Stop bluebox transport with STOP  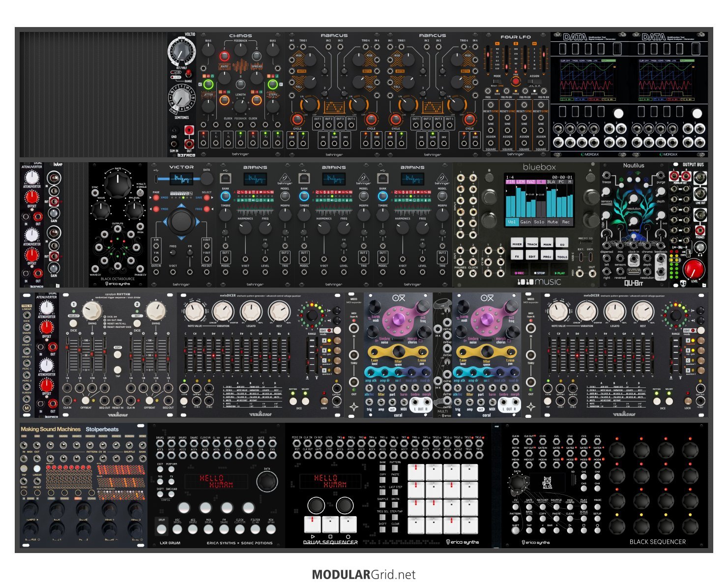click(x=539, y=269)
